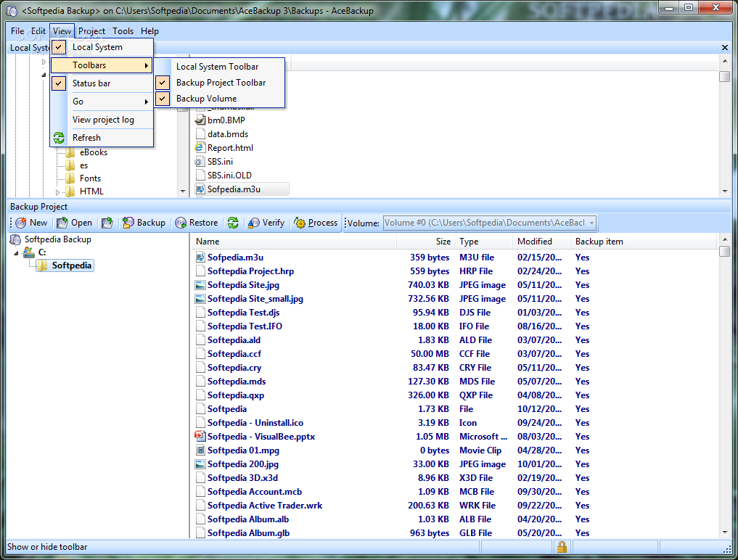738x560 pixels.
Task: Toggle Backup Volume toolbar option
Action: tap(221, 99)
